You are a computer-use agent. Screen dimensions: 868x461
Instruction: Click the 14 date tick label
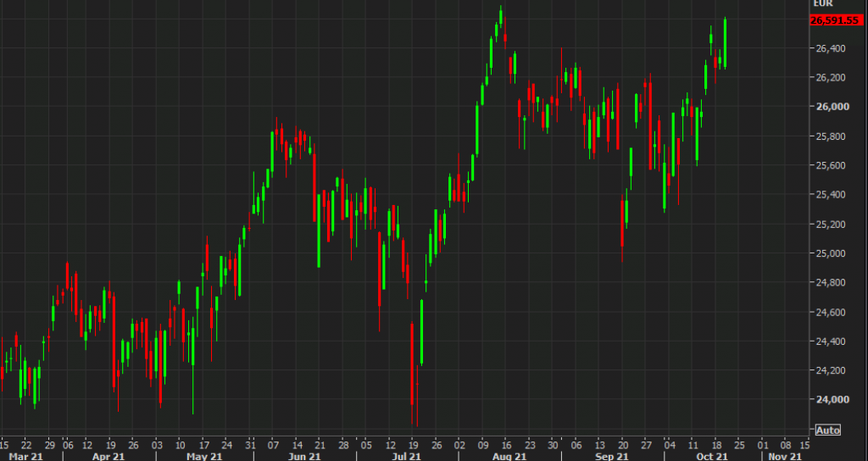(297, 444)
